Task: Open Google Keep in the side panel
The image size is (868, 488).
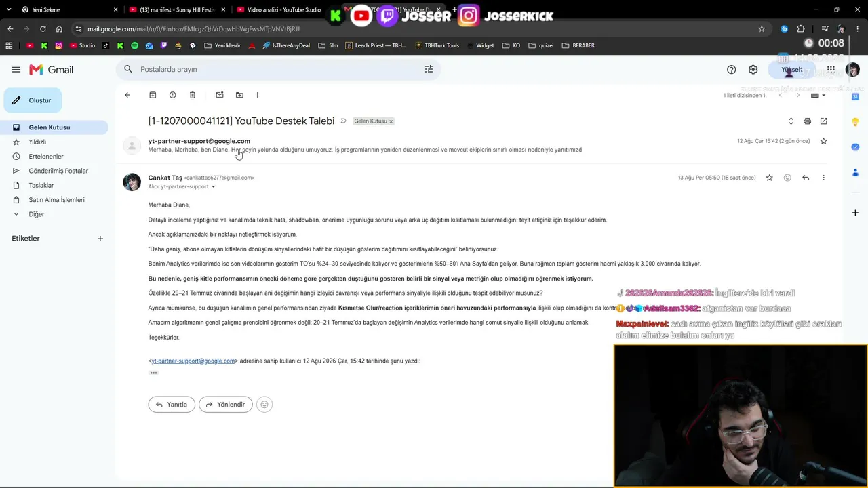Action: click(x=855, y=122)
